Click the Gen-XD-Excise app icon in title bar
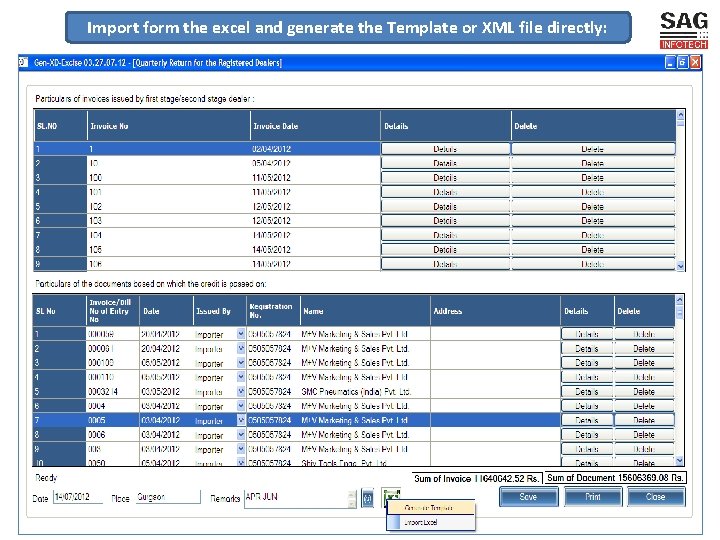The height and width of the screenshot is (540, 720). (23, 62)
